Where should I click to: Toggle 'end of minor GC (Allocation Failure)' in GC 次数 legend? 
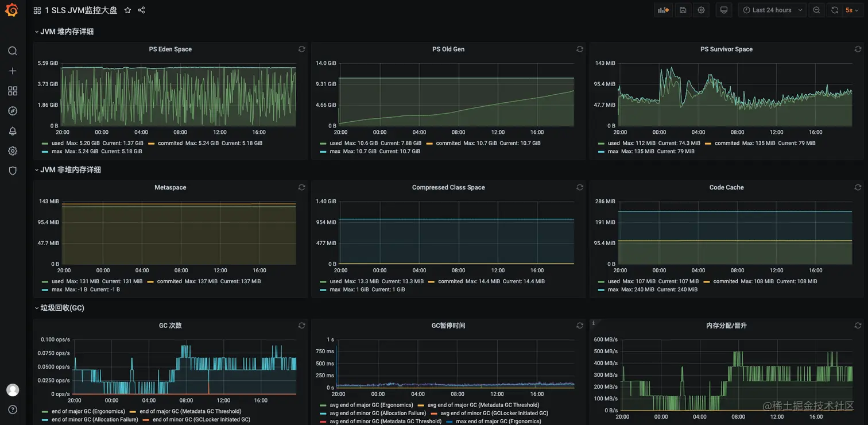point(95,420)
